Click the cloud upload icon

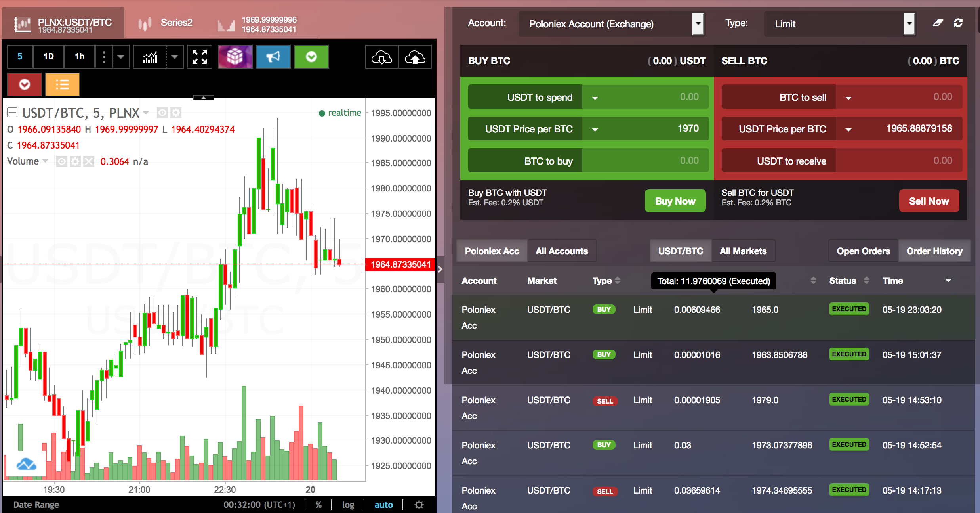(x=415, y=57)
